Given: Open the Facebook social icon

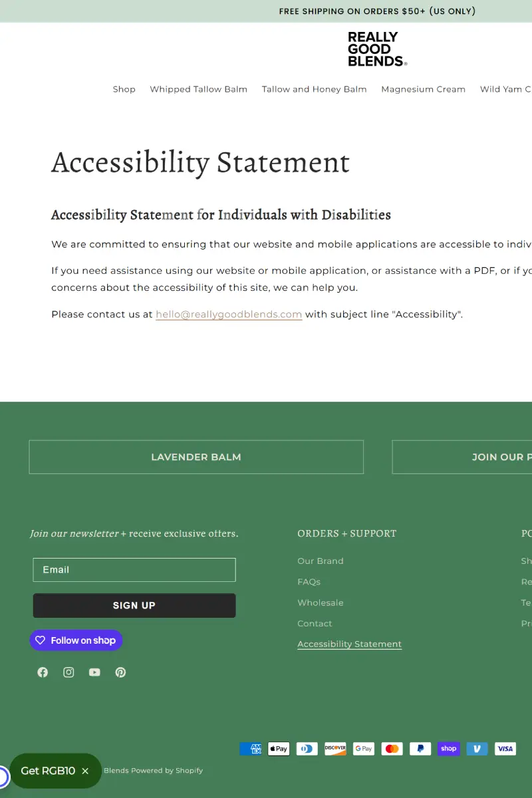Looking at the screenshot, I should (x=43, y=672).
